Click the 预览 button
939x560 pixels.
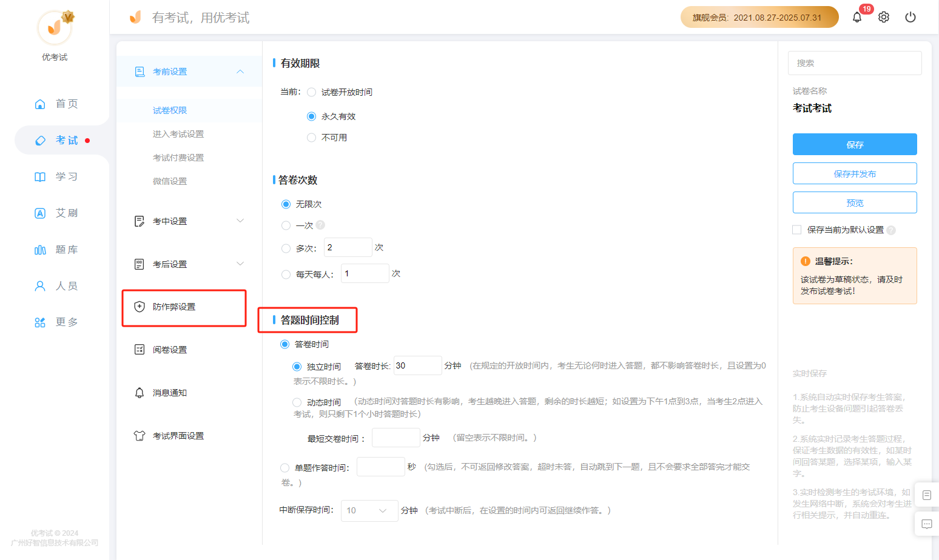[x=855, y=202]
